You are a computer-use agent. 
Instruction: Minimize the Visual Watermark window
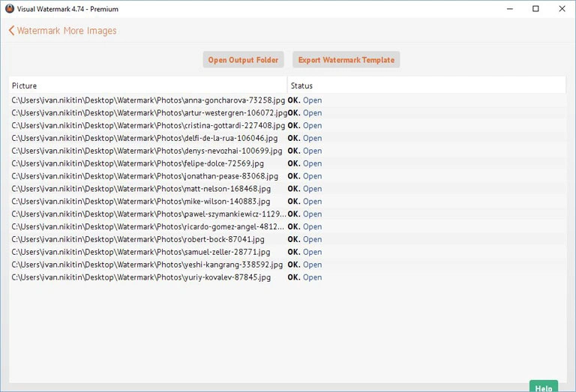pos(509,9)
